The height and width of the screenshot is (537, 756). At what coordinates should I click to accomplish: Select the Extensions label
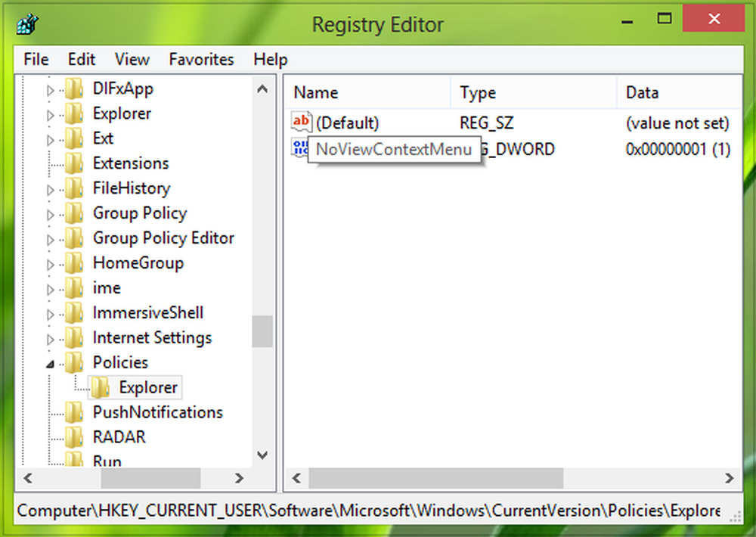click(131, 163)
